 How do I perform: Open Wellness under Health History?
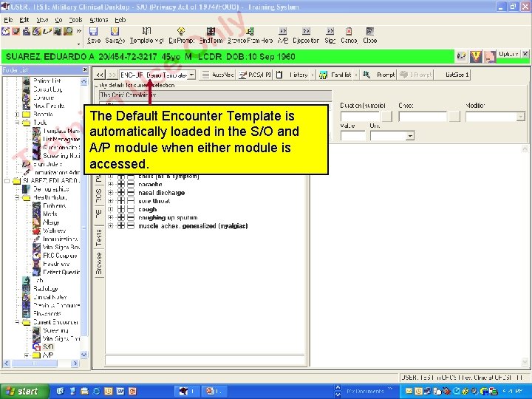coord(54,231)
